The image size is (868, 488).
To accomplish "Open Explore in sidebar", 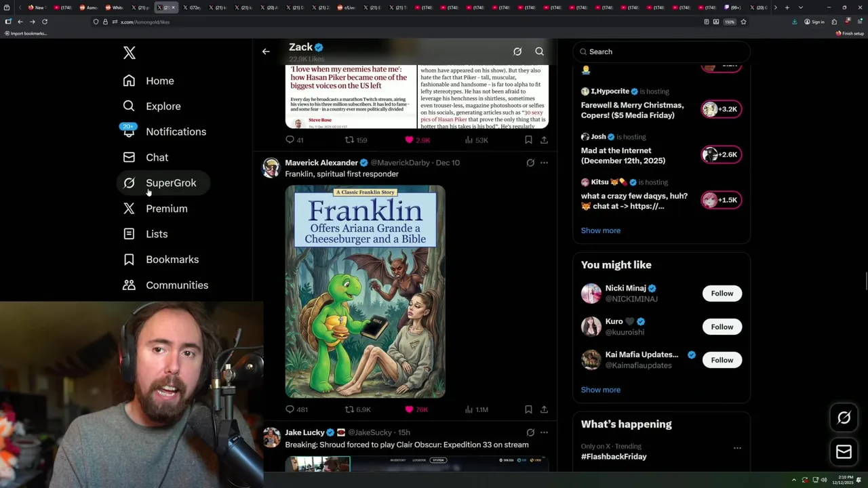I will (153, 106).
